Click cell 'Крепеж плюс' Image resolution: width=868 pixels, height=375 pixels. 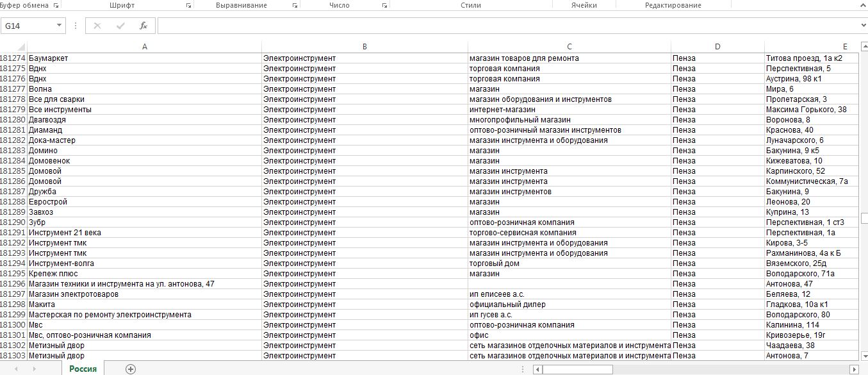[144, 274]
